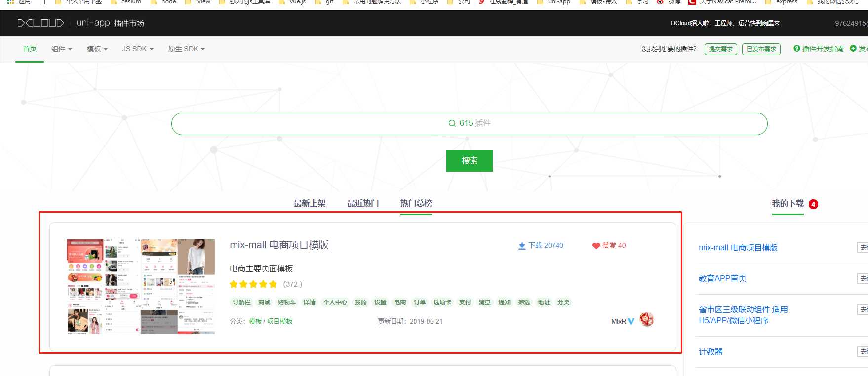This screenshot has width=868, height=376.
Task: Click the 订单 tag
Action: click(x=420, y=302)
